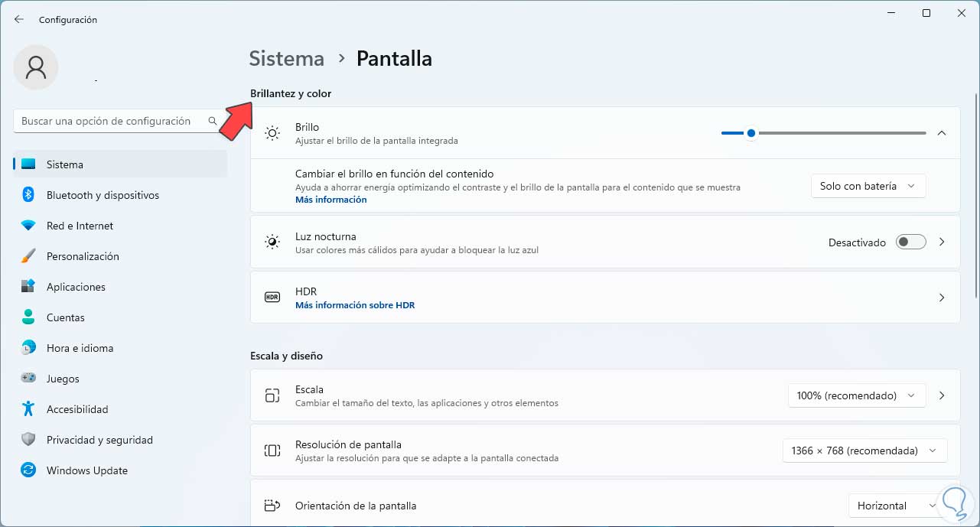Click the Accesibilidad figure icon

pyautogui.click(x=28, y=409)
